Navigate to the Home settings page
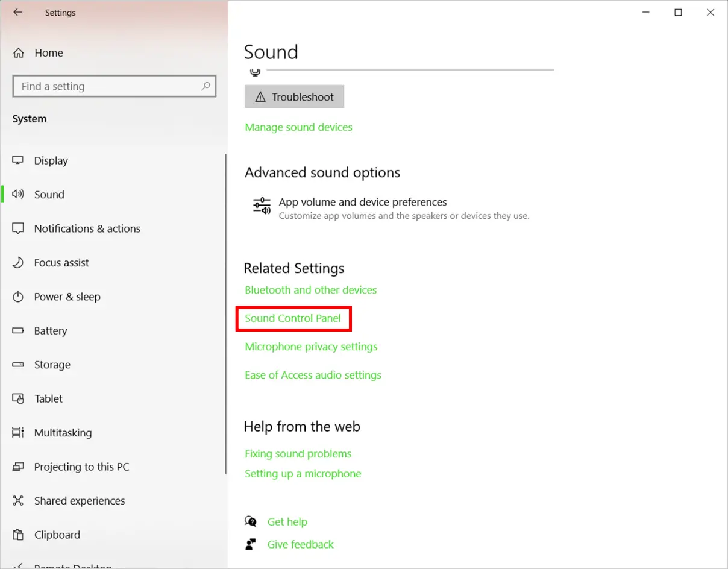 tap(48, 52)
